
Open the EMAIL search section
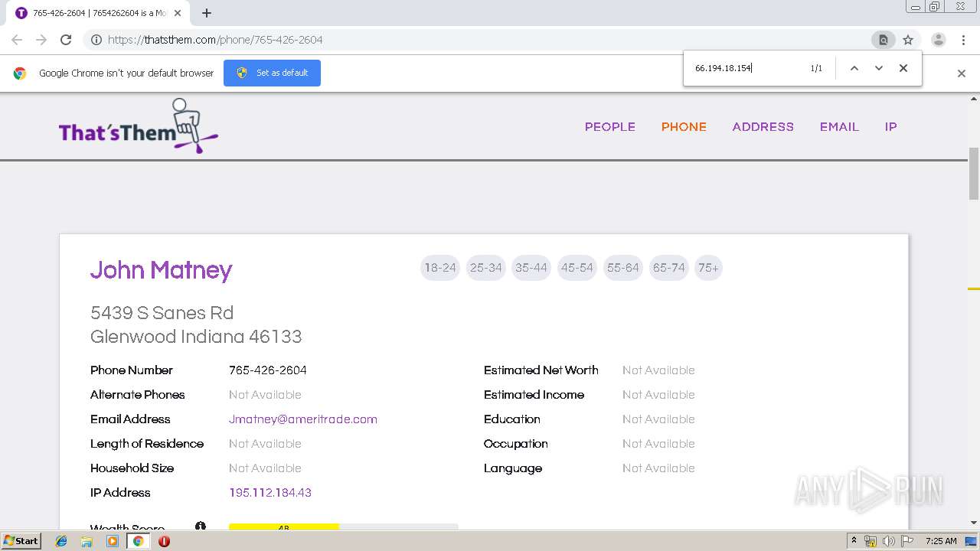[839, 127]
